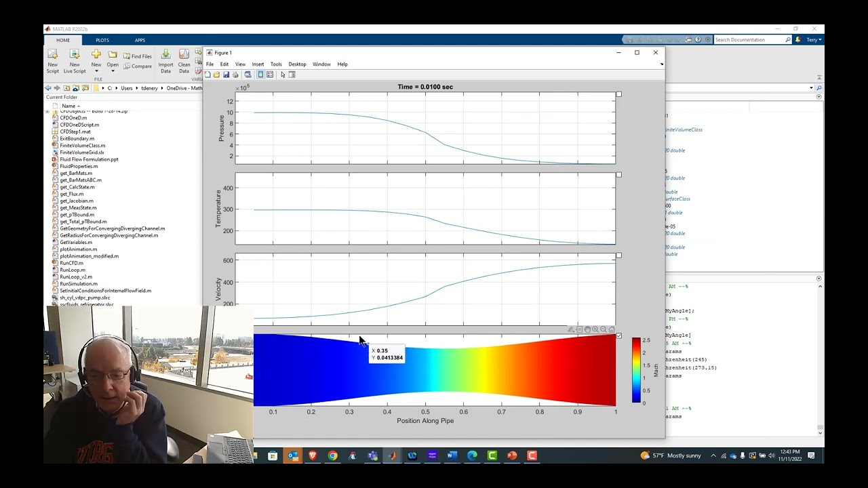The image size is (868, 488).
Task: Open File menu in Figure 1
Action: pos(210,64)
